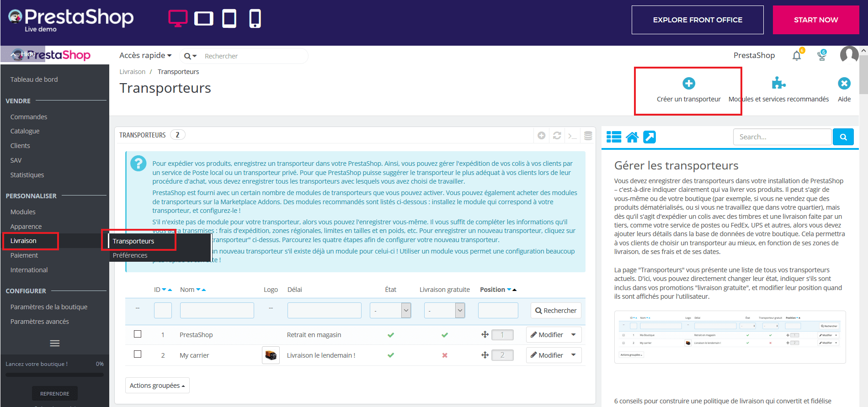Focus the Délai filter field
The height and width of the screenshot is (407, 868).
point(325,311)
